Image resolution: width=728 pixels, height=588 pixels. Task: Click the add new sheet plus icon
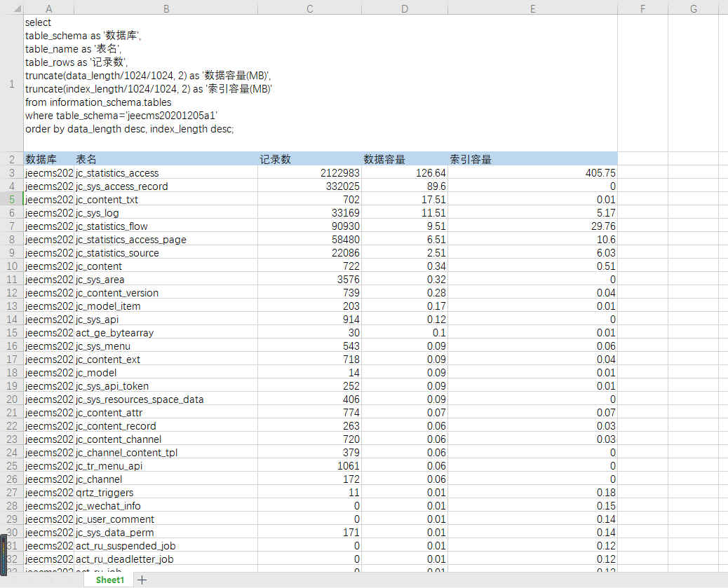coord(142,580)
